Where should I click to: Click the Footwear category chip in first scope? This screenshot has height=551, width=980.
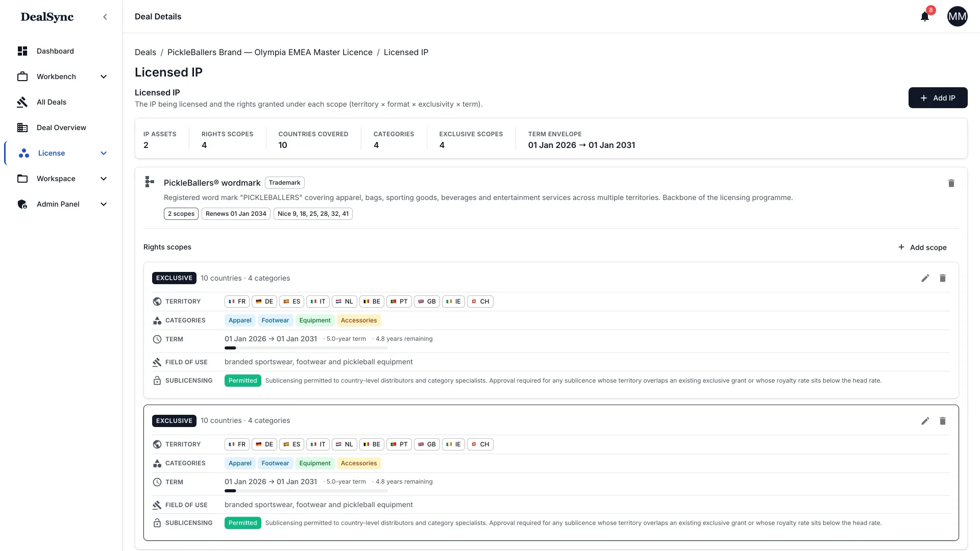tap(275, 320)
